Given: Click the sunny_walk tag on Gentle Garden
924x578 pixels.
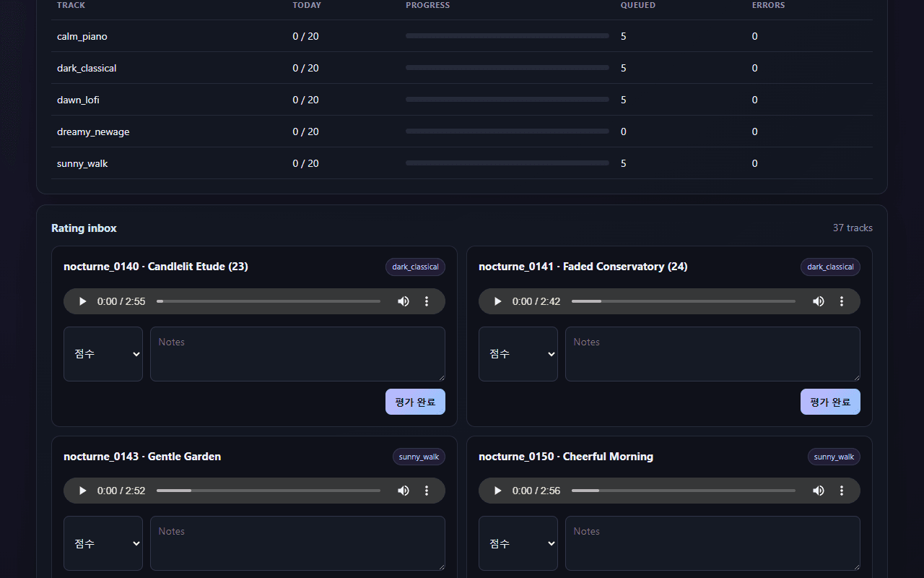Looking at the screenshot, I should click(x=419, y=457).
